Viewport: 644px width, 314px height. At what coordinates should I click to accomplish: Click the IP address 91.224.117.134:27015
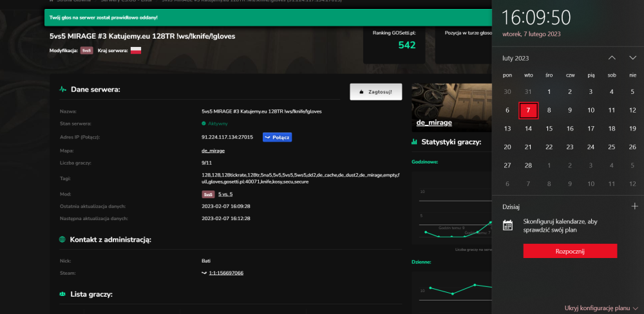pyautogui.click(x=227, y=137)
